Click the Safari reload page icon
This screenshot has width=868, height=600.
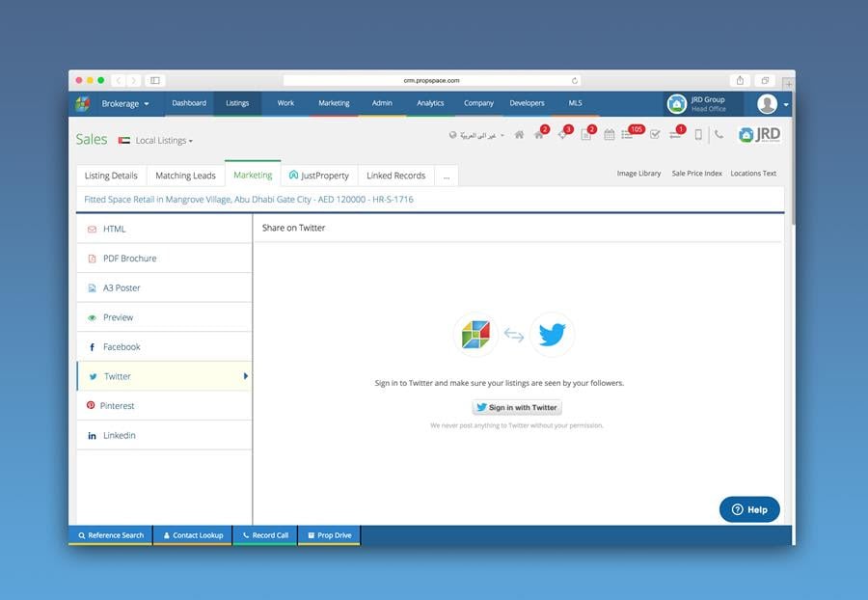574,80
